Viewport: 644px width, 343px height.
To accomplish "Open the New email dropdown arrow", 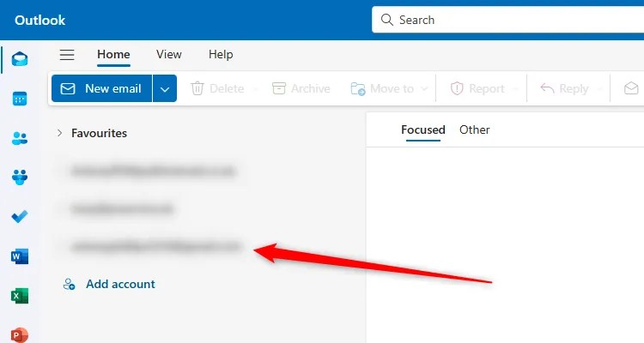I will (x=165, y=88).
